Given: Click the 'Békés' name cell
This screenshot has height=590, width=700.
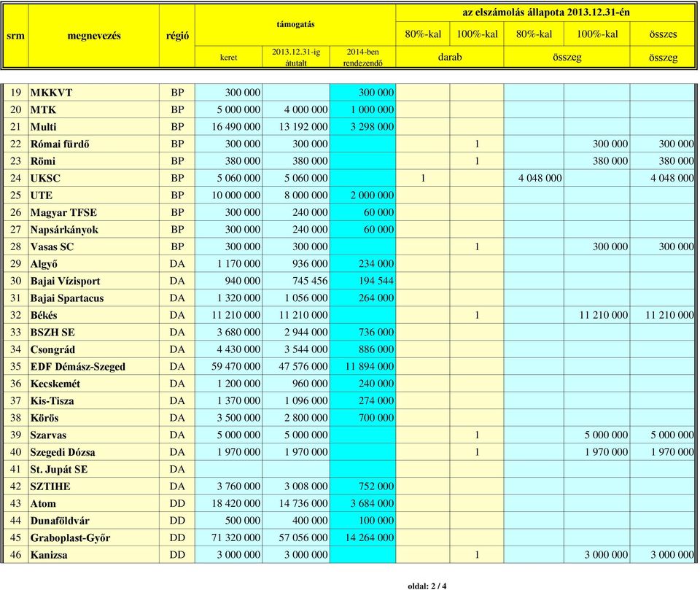Looking at the screenshot, I should pos(94,315).
